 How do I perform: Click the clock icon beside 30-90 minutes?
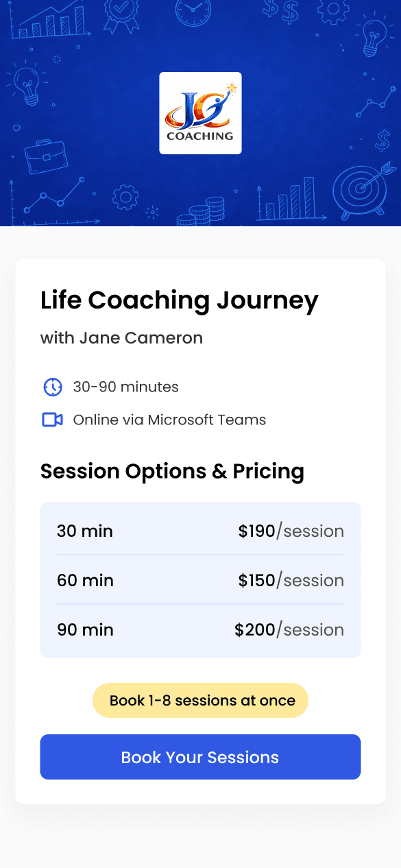point(53,387)
